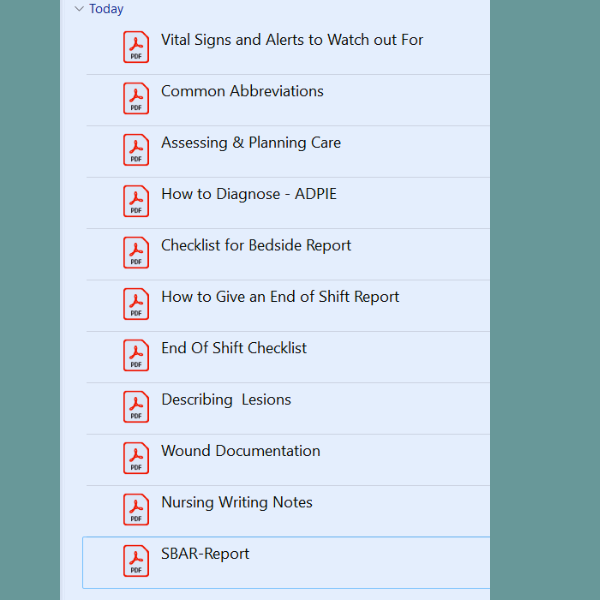The height and width of the screenshot is (600, 600).
Task: Click PDF icon for Nursing Writing Notes
Action: click(x=136, y=509)
